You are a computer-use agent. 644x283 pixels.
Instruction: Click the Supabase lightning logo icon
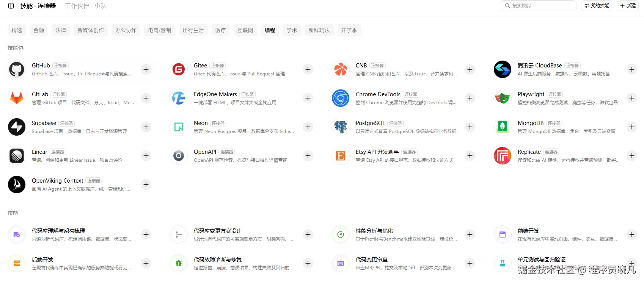[x=17, y=127]
